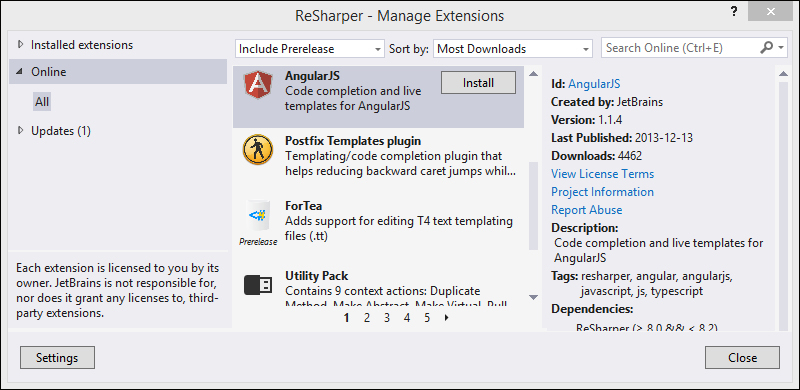This screenshot has height=390, width=800.
Task: Install the AngularJS extension
Action: (x=478, y=83)
